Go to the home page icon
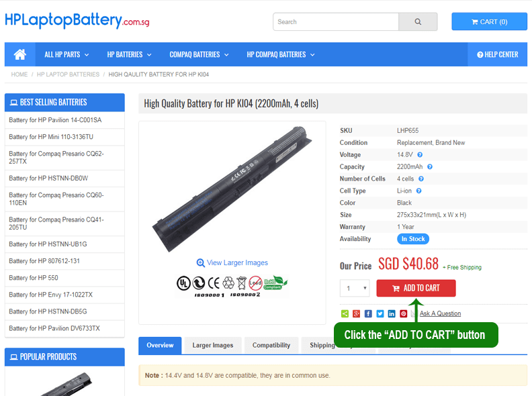Image resolution: width=532 pixels, height=396 pixels. pos(19,54)
